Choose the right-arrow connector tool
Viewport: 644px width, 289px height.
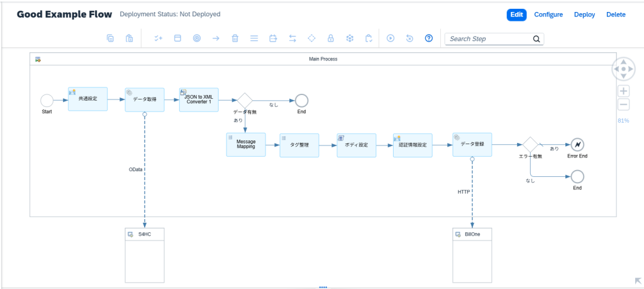pos(216,38)
